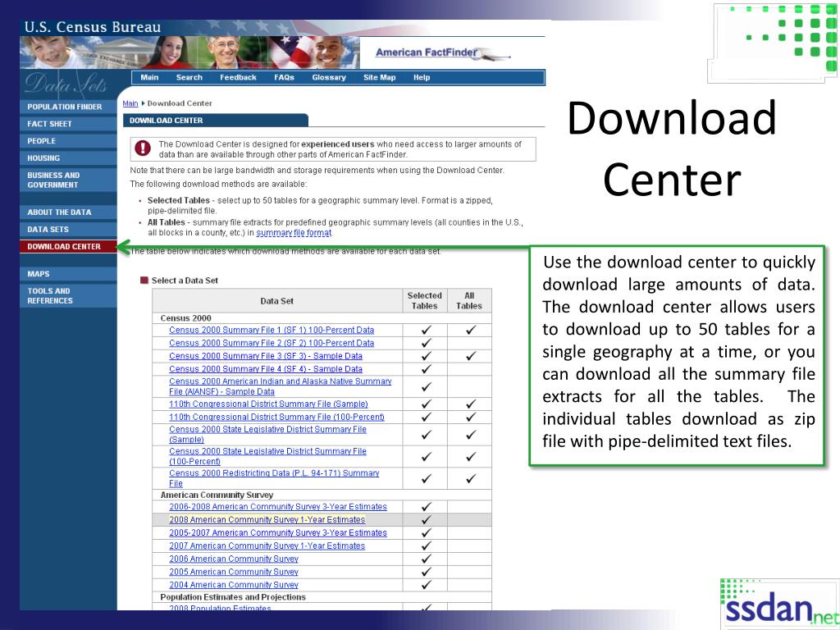Click All Tables checkmark for SF 3
Screen dimensions: 840x630
[470, 356]
